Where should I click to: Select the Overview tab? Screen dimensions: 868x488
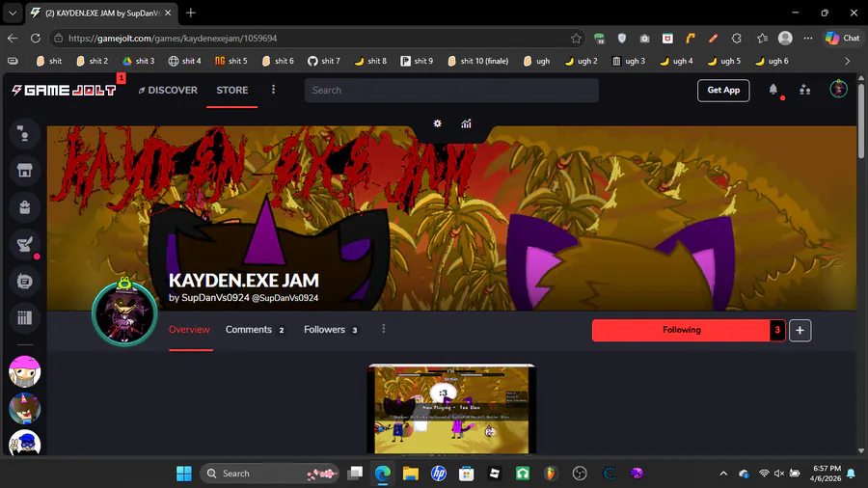click(189, 330)
